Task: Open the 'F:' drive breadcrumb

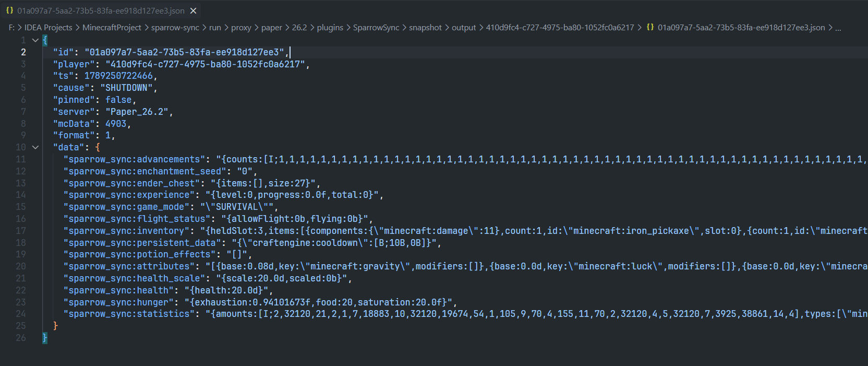Action: (x=11, y=27)
